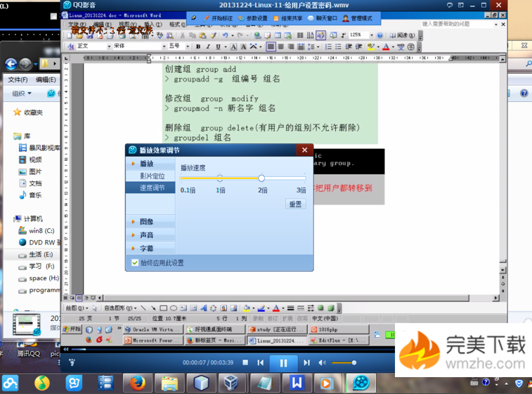Viewport: 532px width, 394px height.
Task: Open zoom 125% dropdown
Action: click(x=372, y=35)
